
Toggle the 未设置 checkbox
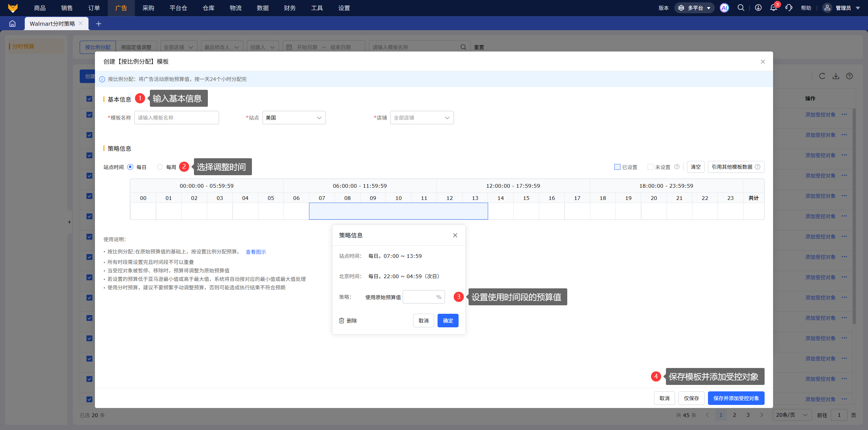(x=650, y=167)
